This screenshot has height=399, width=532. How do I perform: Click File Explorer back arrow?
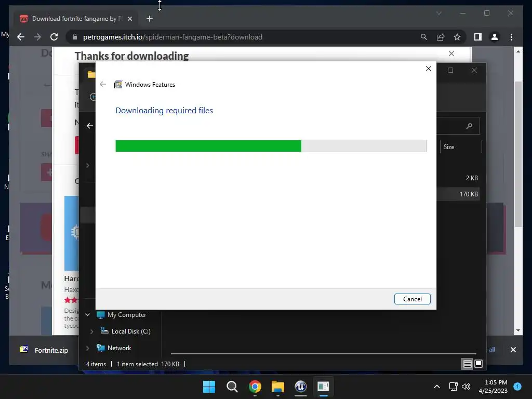tap(89, 126)
